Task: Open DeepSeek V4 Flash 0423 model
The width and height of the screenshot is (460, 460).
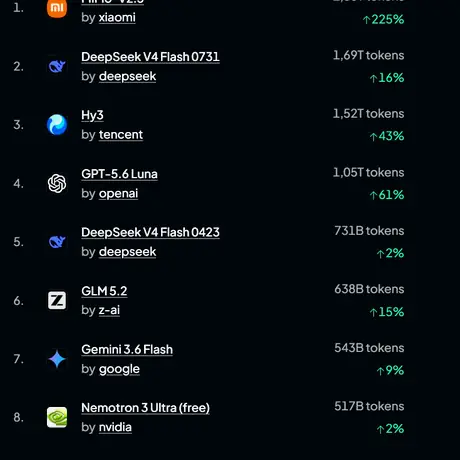Action: coord(150,232)
